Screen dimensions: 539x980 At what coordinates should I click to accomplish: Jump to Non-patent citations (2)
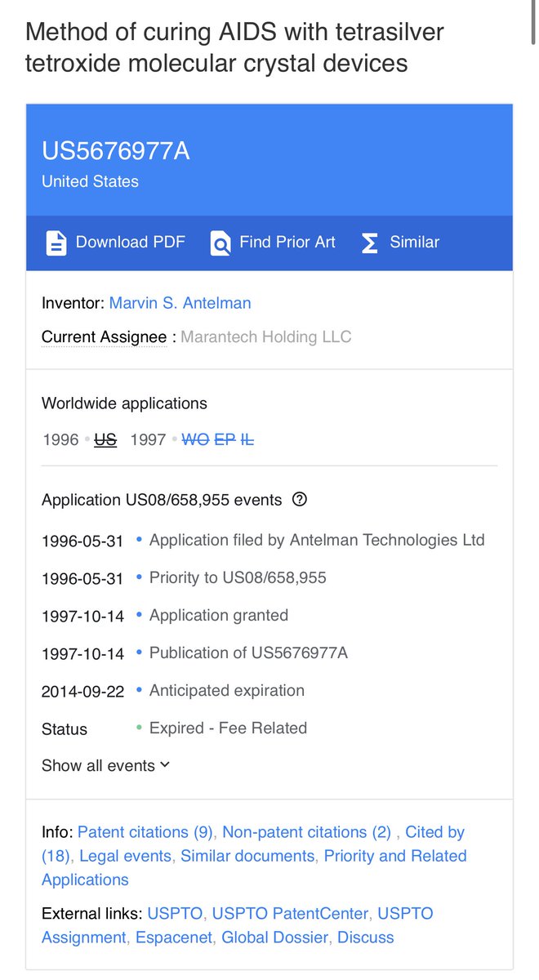click(306, 832)
